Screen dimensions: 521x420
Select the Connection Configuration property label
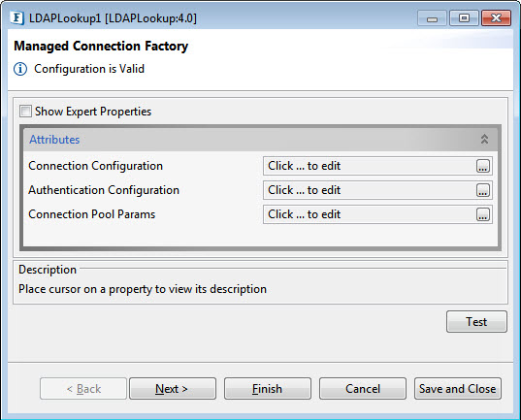(96, 166)
